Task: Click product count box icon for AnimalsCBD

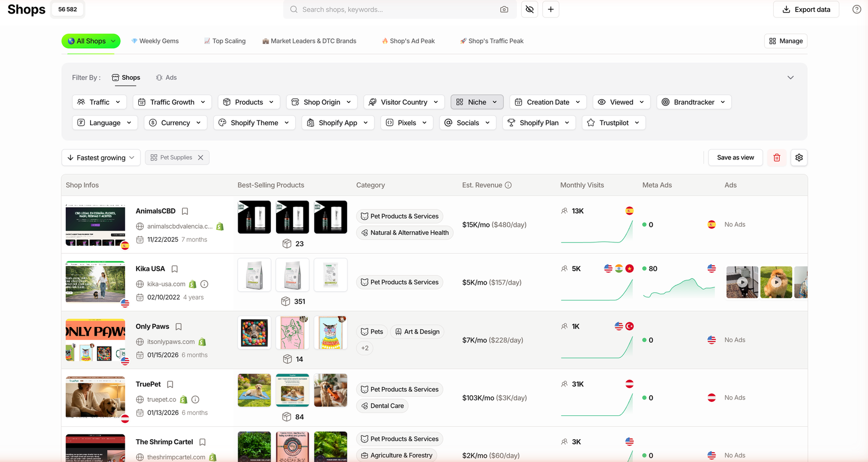Action: 287,244
